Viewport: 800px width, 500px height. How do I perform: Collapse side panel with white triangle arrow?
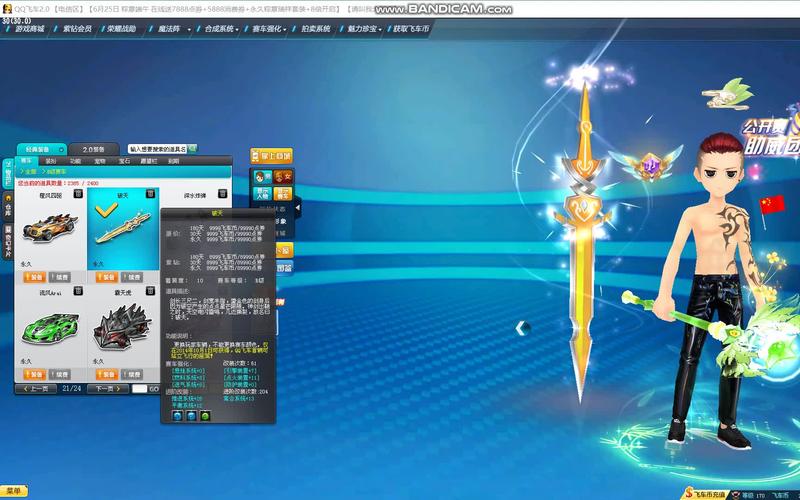[x=297, y=208]
